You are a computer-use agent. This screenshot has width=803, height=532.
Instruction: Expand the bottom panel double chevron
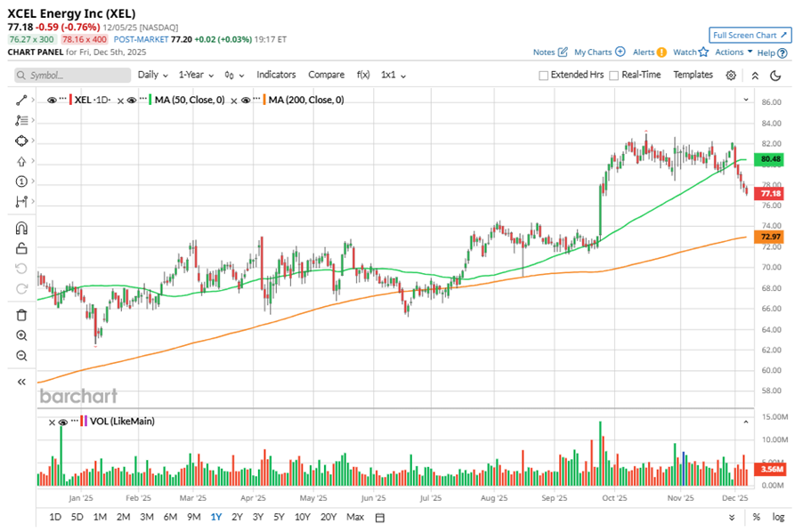tap(732, 518)
